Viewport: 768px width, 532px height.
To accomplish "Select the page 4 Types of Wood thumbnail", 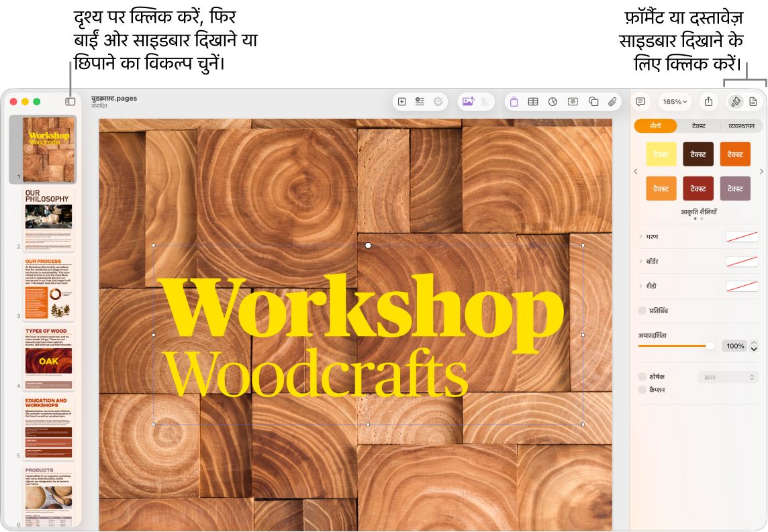I will tap(48, 358).
